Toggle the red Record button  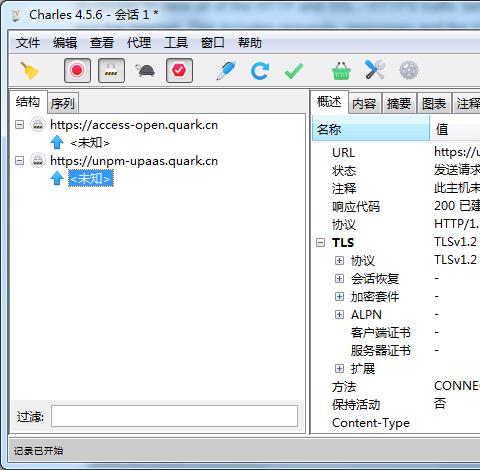pyautogui.click(x=77, y=70)
